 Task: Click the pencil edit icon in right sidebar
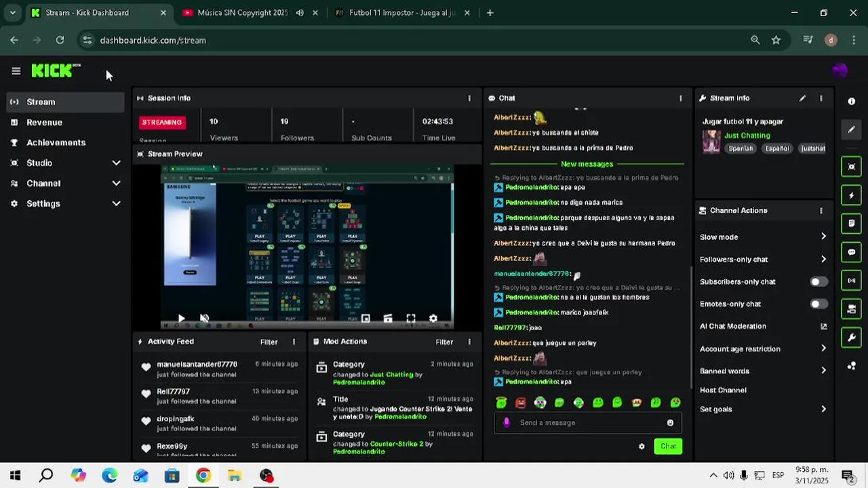852,129
